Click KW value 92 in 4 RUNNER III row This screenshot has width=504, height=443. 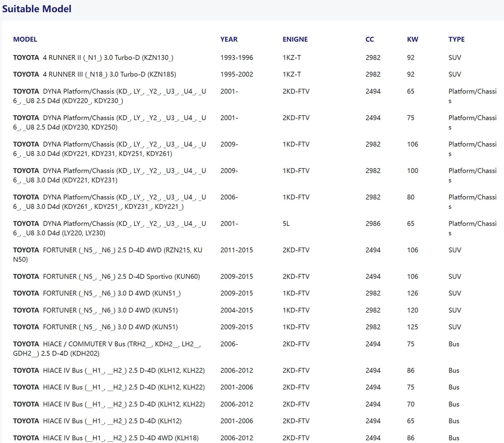[x=411, y=74]
